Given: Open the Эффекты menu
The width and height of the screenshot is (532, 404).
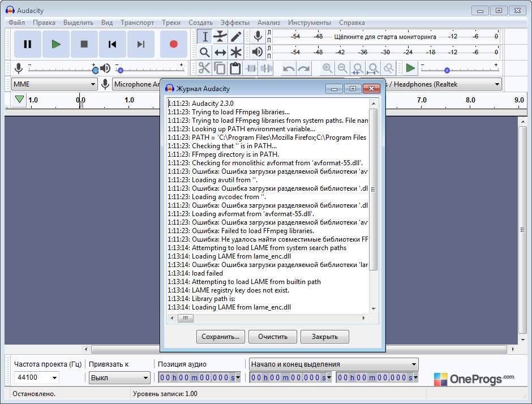Looking at the screenshot, I should click(x=235, y=23).
